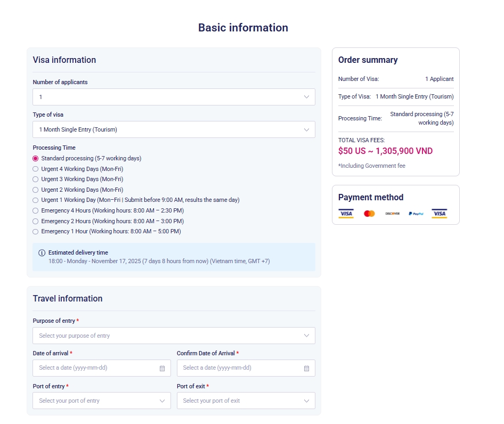
Task: Open the calendar icon for Date of arrival
Action: 162,368
